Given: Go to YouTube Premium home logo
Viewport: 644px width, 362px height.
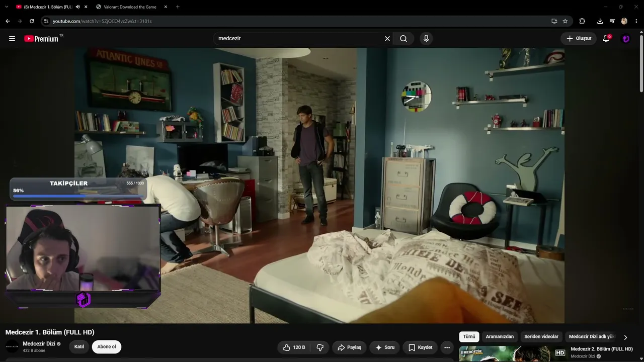Looking at the screenshot, I should click(41, 39).
